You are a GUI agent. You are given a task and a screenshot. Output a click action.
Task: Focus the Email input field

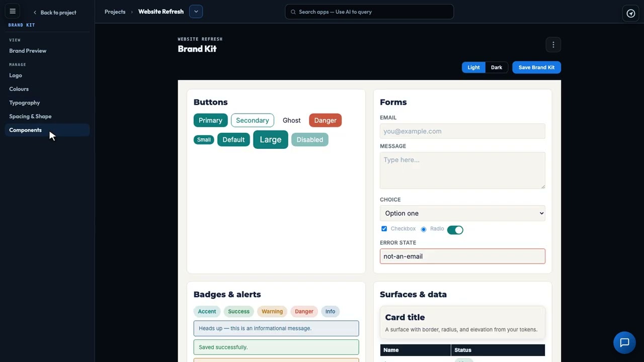click(462, 131)
